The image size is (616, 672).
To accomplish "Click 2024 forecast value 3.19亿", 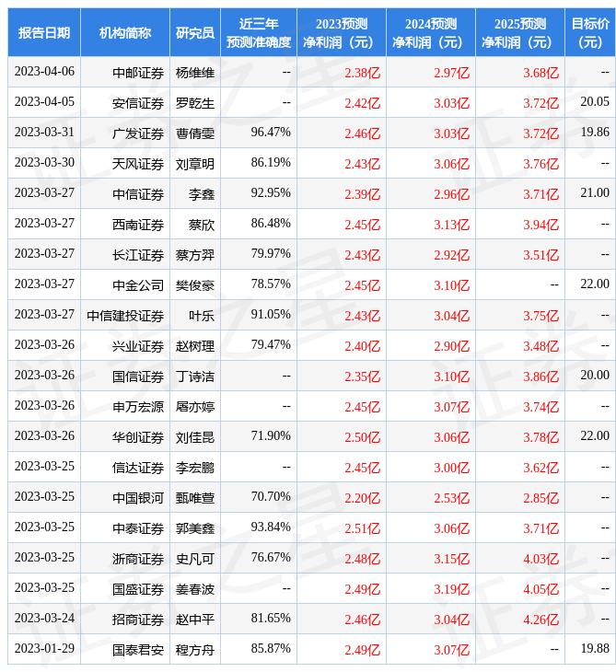I will point(451,589).
